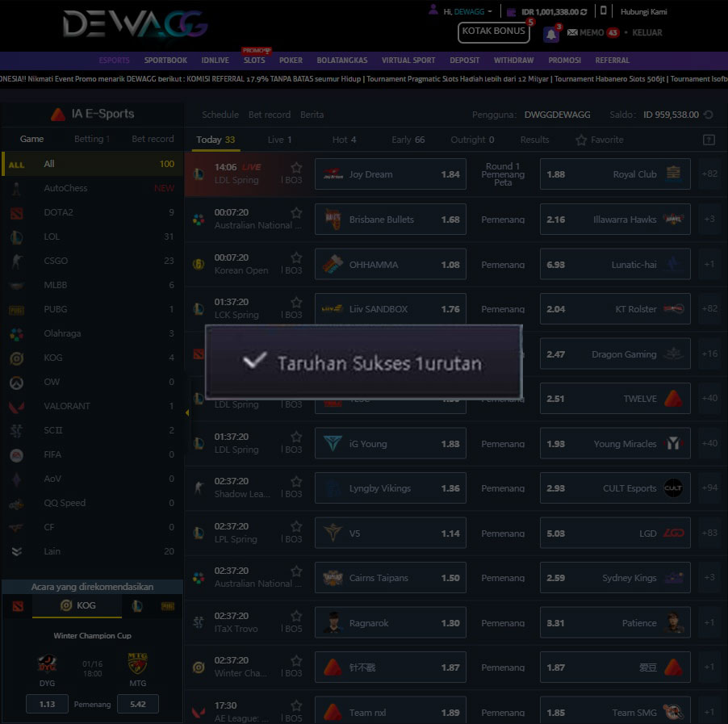Expand +16 markets for Dragon Gaming match

tap(709, 354)
